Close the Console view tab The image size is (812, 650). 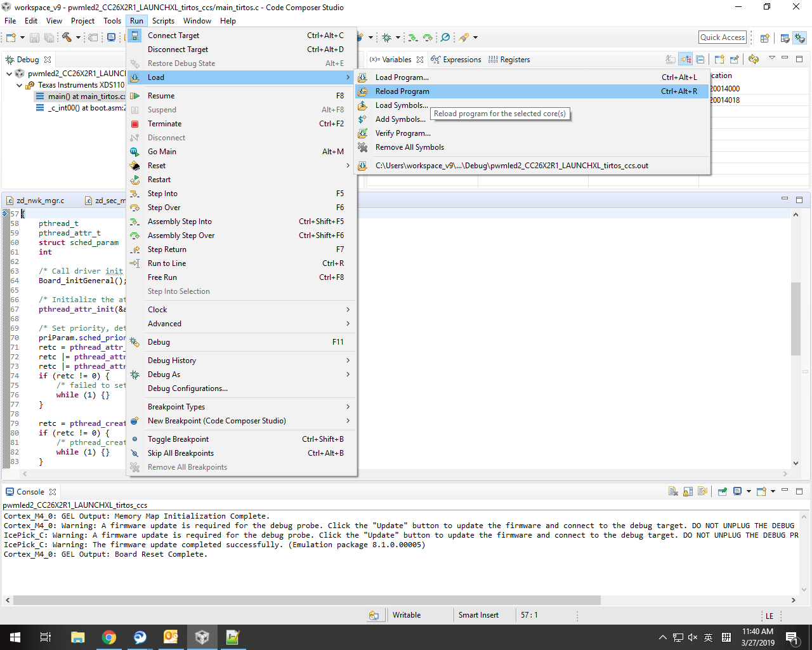(x=53, y=492)
